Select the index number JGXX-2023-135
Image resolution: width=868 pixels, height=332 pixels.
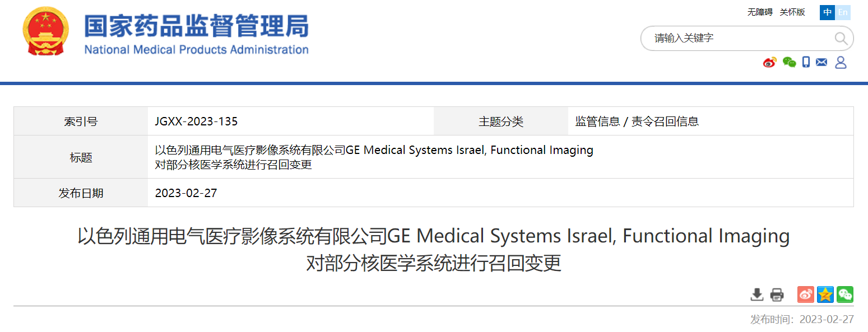point(196,121)
